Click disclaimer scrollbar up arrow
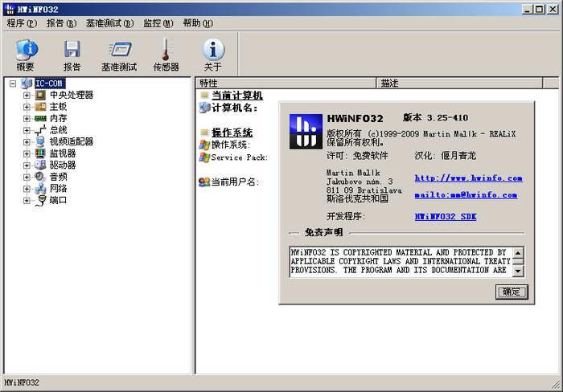 click(x=518, y=253)
